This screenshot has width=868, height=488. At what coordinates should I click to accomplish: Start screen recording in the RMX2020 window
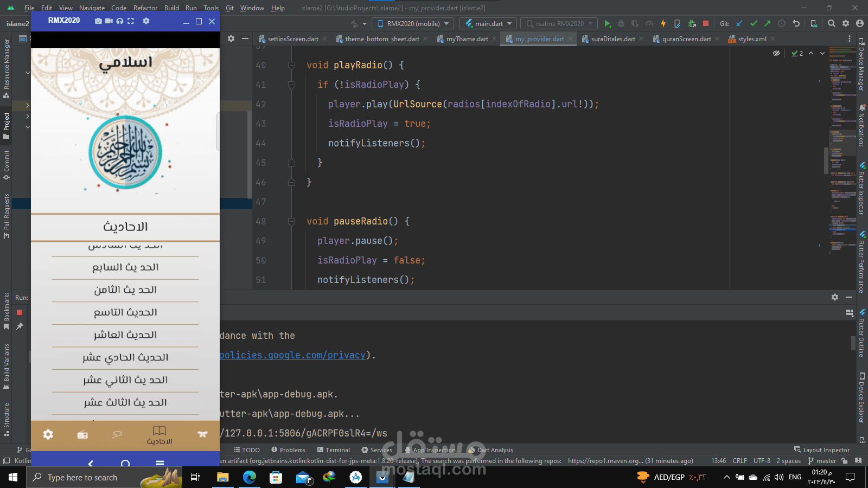point(109,21)
